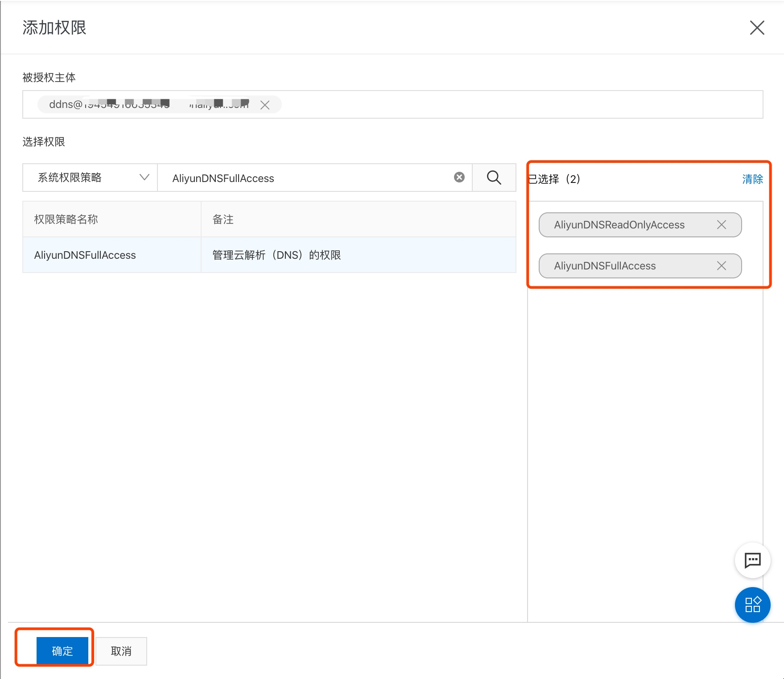Open the chat feedback floating icon
784x679 pixels.
pos(752,560)
